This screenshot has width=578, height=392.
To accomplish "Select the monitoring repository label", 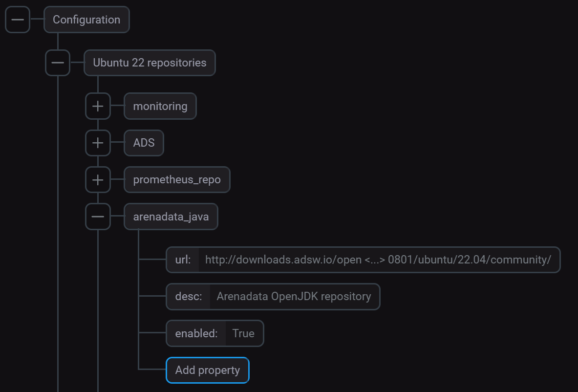I will 160,106.
